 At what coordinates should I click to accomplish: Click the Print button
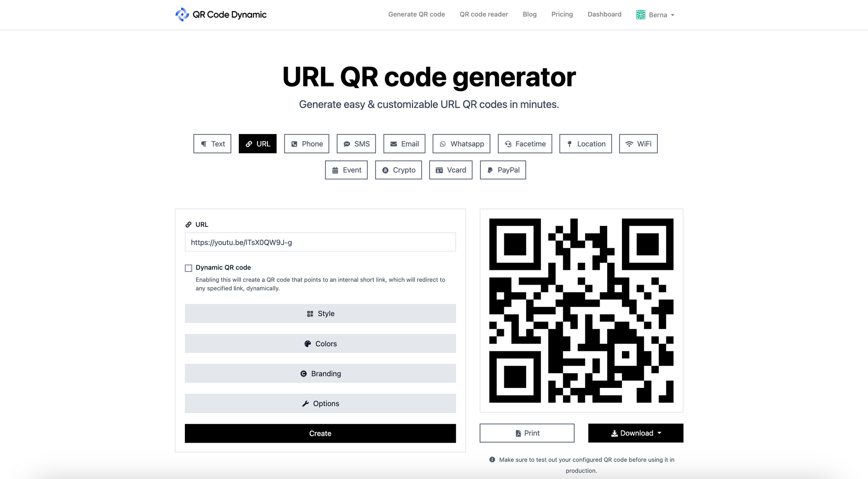click(x=527, y=433)
